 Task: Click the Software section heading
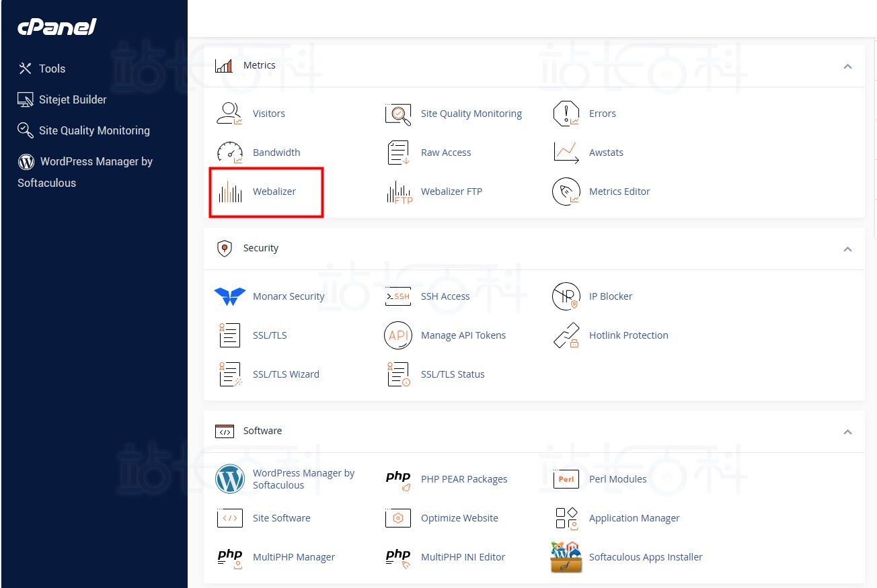pyautogui.click(x=262, y=431)
